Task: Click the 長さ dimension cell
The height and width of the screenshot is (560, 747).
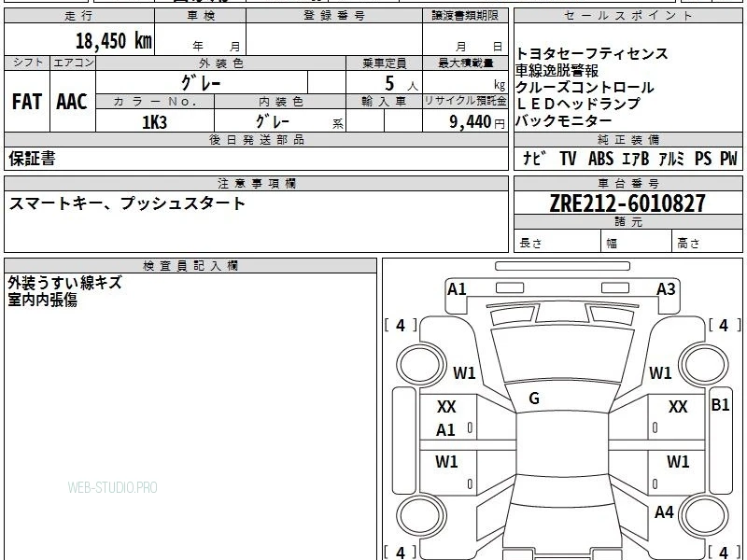Action: tap(557, 243)
